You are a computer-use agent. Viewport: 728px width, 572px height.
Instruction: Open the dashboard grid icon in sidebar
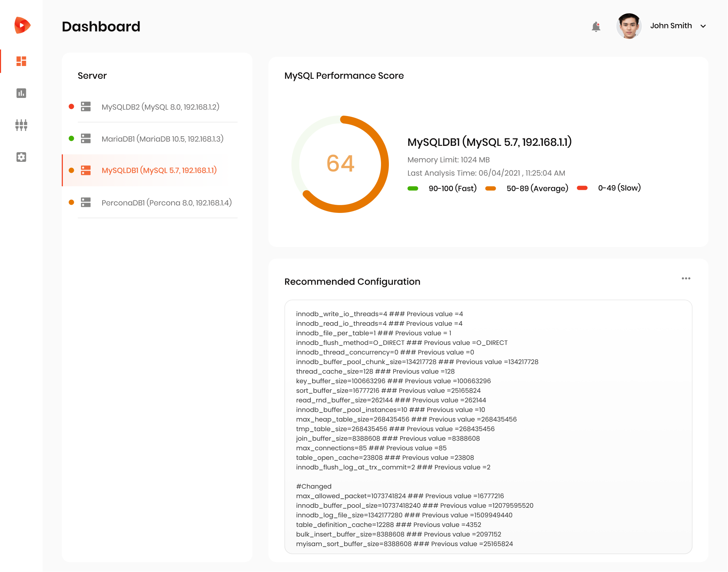pyautogui.click(x=21, y=61)
